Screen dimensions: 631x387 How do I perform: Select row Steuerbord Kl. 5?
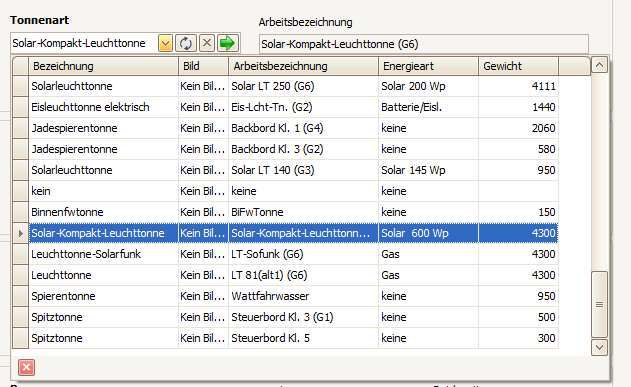[x=285, y=338]
